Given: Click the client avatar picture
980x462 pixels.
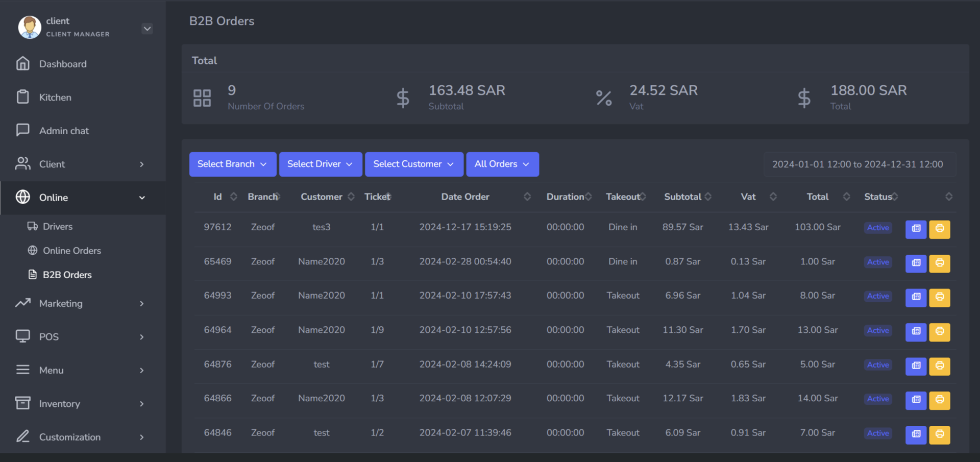Looking at the screenshot, I should [30, 27].
